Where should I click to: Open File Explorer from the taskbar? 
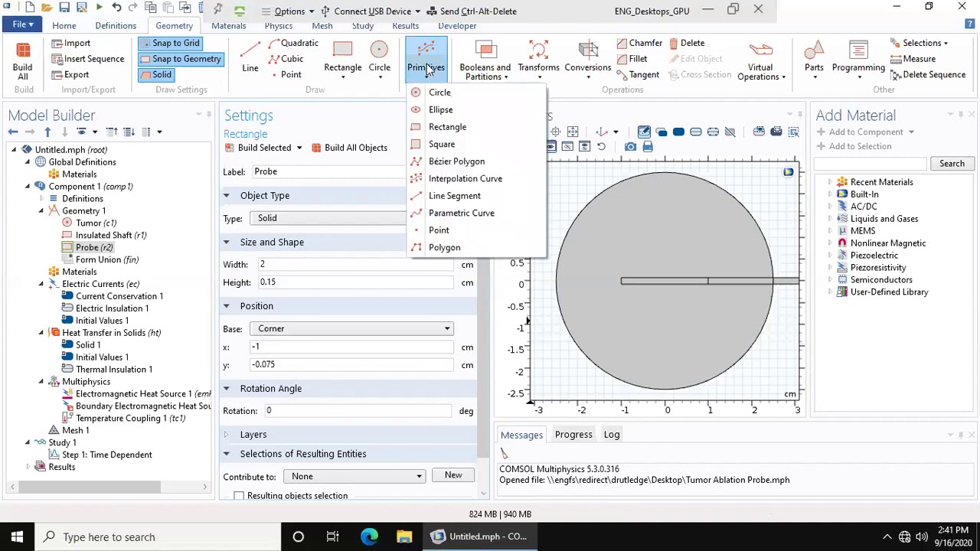click(x=404, y=536)
